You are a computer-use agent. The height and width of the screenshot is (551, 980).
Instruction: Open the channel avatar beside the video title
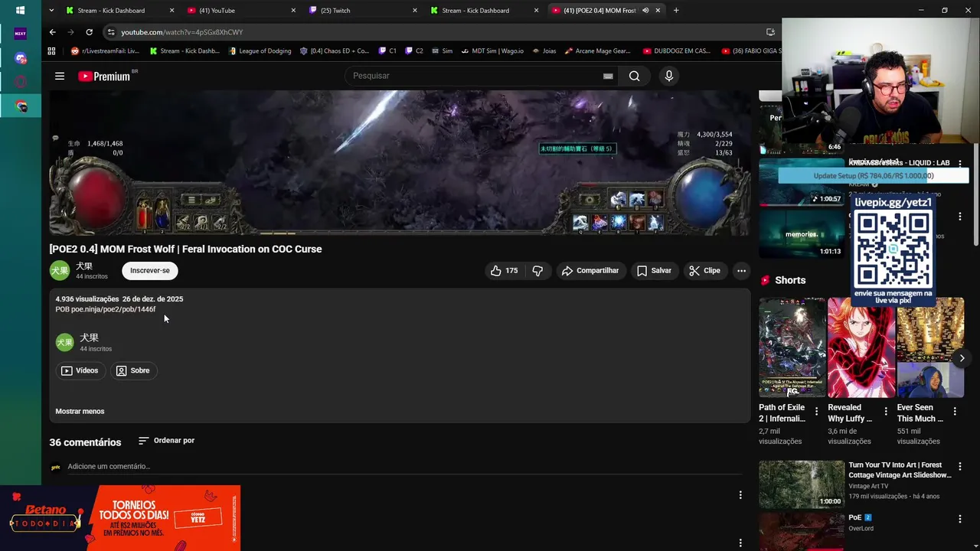pos(60,270)
